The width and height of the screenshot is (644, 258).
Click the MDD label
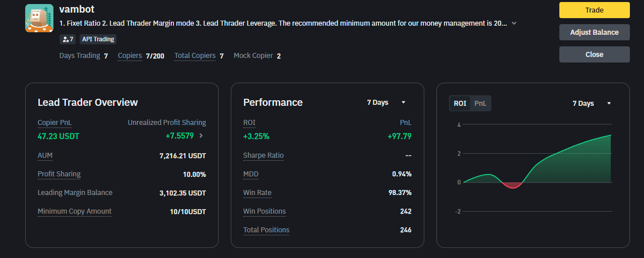[x=250, y=174]
